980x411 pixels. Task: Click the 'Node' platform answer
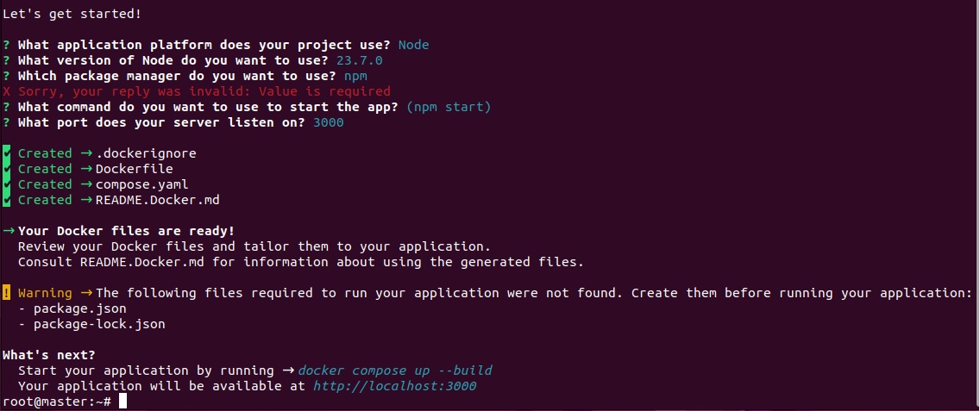(x=413, y=45)
